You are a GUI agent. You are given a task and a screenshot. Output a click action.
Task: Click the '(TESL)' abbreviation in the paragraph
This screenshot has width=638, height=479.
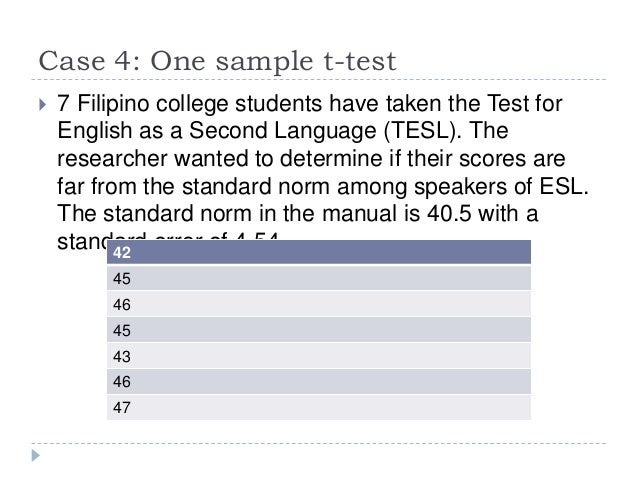click(x=422, y=131)
